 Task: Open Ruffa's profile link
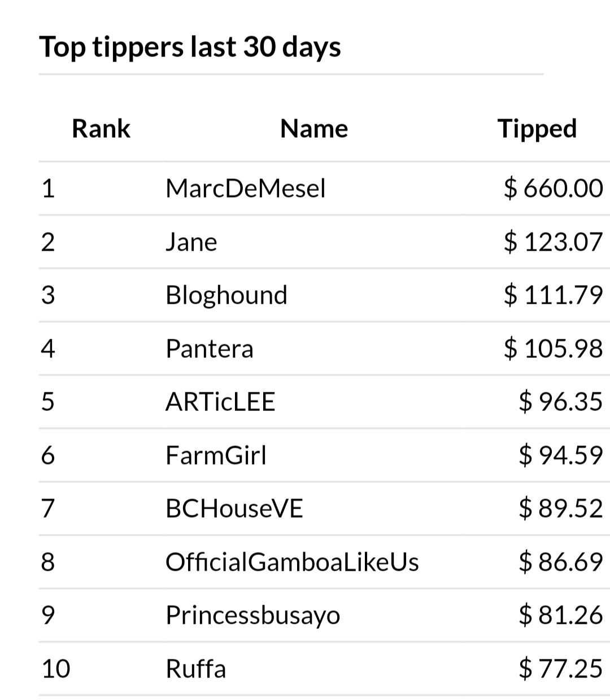pos(196,668)
